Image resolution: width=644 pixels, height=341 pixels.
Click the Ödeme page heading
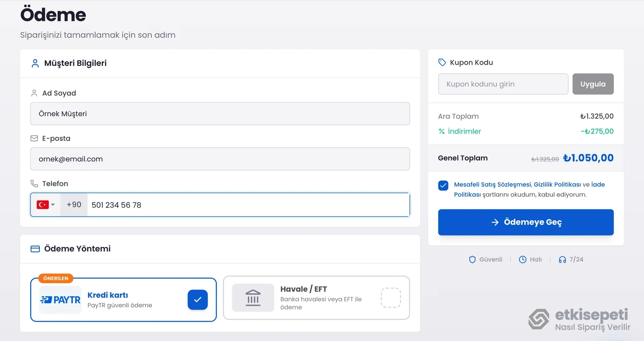click(x=53, y=14)
